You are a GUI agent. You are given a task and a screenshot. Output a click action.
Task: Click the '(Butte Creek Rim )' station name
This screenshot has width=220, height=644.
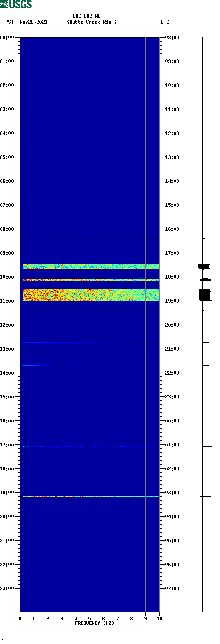92,22
